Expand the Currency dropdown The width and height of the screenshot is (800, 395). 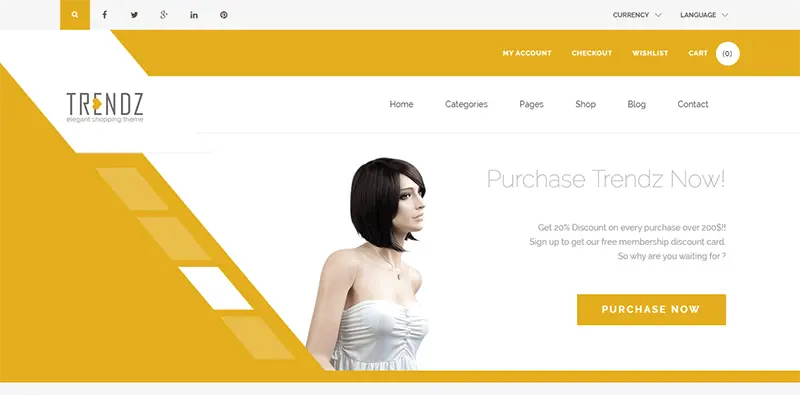pyautogui.click(x=637, y=15)
